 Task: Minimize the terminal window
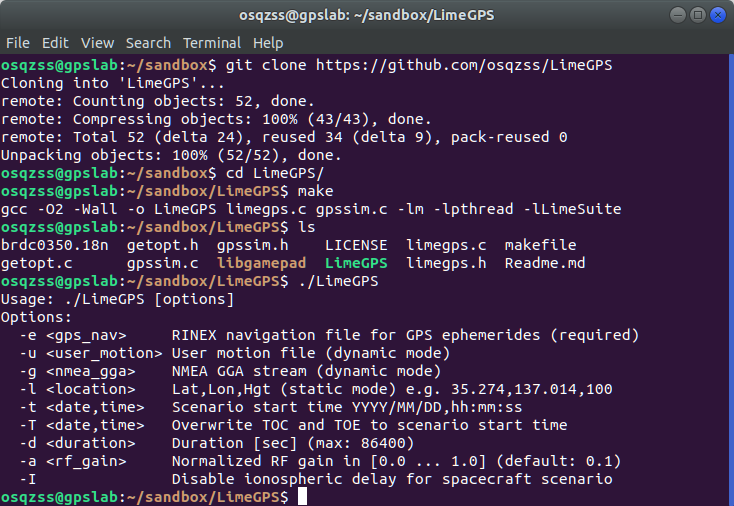point(677,15)
